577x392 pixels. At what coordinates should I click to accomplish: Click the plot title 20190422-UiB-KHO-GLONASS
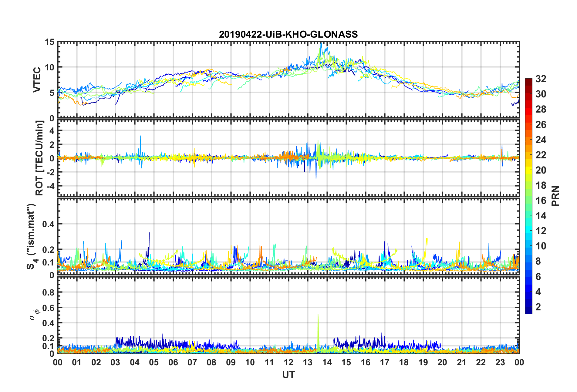(x=288, y=34)
